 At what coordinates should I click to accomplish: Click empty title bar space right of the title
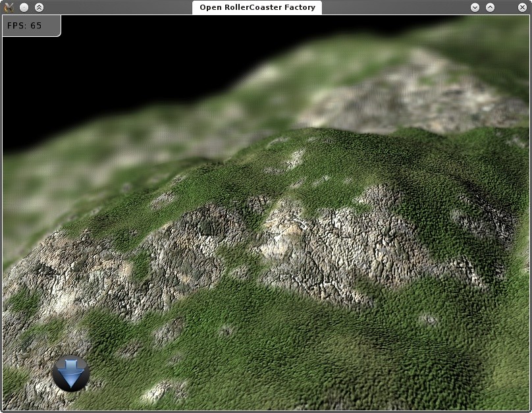395,7
